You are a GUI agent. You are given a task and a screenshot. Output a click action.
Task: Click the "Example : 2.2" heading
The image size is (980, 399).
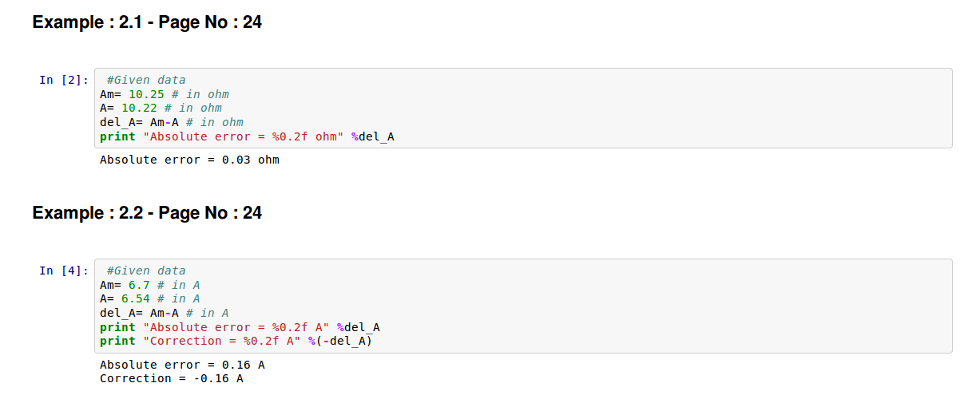pos(147,213)
